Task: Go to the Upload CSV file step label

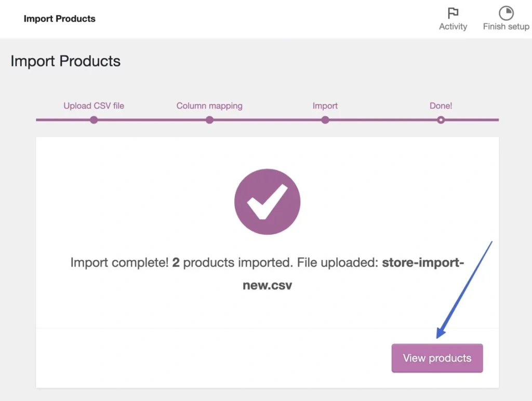Action: 94,105
